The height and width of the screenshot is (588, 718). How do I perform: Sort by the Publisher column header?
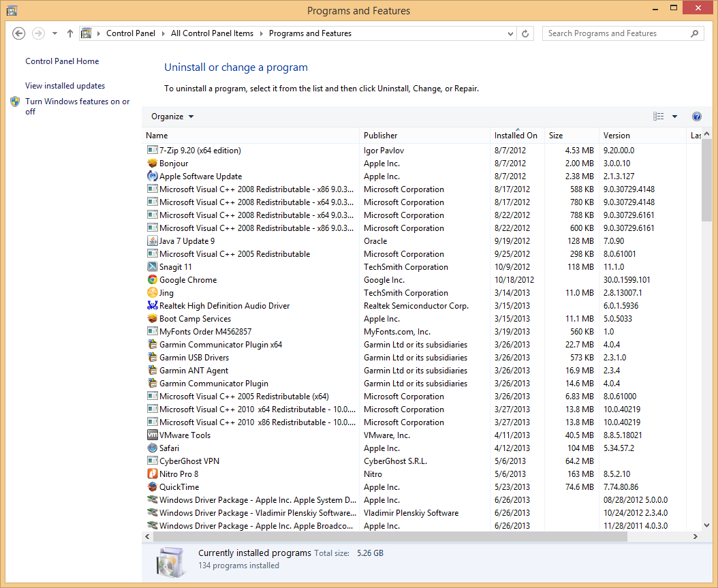425,135
